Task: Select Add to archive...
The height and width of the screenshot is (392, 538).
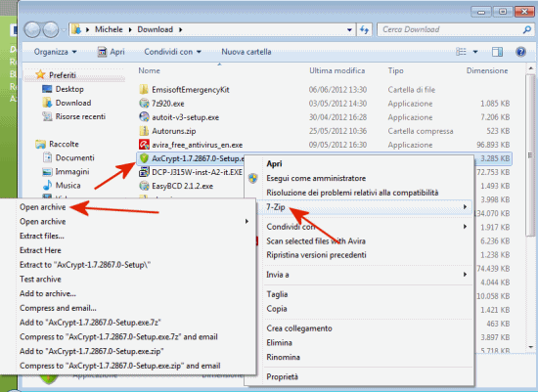Action: [48, 293]
